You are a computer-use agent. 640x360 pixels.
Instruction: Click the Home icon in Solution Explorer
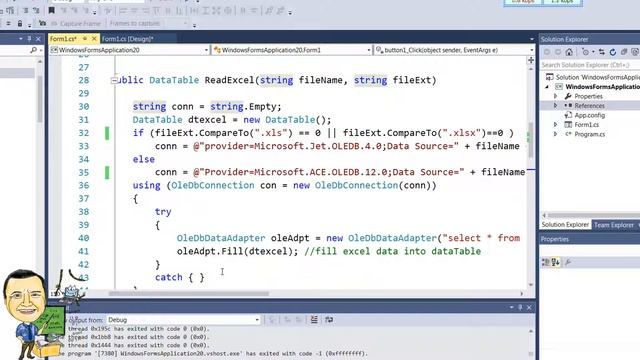coord(569,52)
